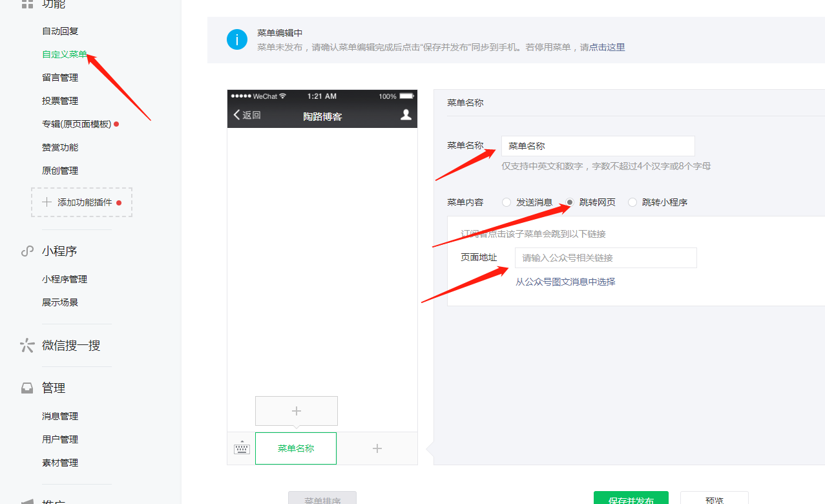The height and width of the screenshot is (504, 825).
Task: Open 用户管理 in sidebar
Action: coord(60,439)
